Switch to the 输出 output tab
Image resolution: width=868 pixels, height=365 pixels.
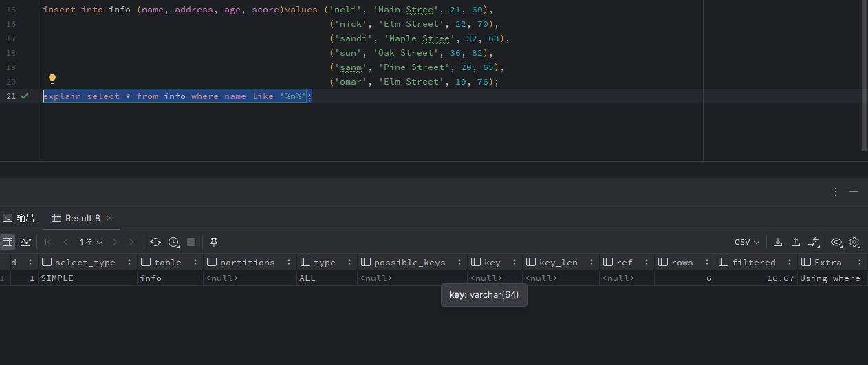coord(19,218)
